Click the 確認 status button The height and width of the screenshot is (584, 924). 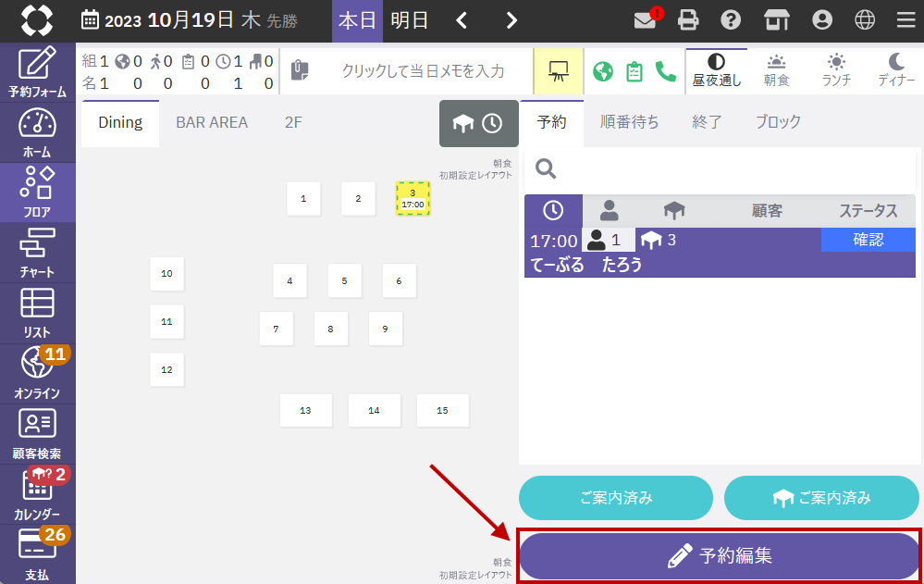[x=868, y=240]
